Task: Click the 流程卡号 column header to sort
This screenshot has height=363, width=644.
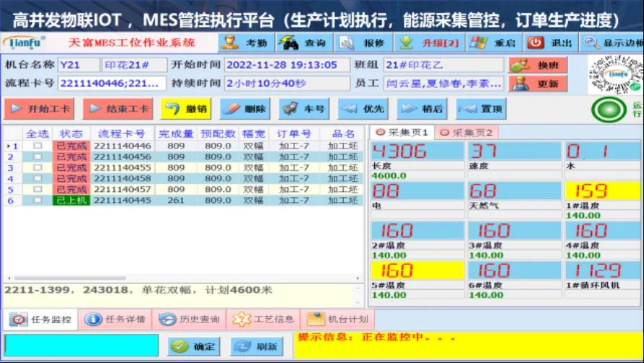Action: (x=122, y=134)
